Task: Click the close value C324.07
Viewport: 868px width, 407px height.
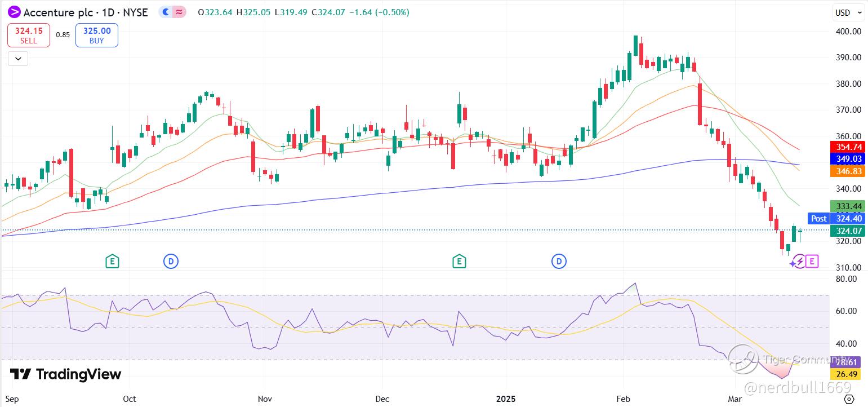Action: pyautogui.click(x=327, y=12)
